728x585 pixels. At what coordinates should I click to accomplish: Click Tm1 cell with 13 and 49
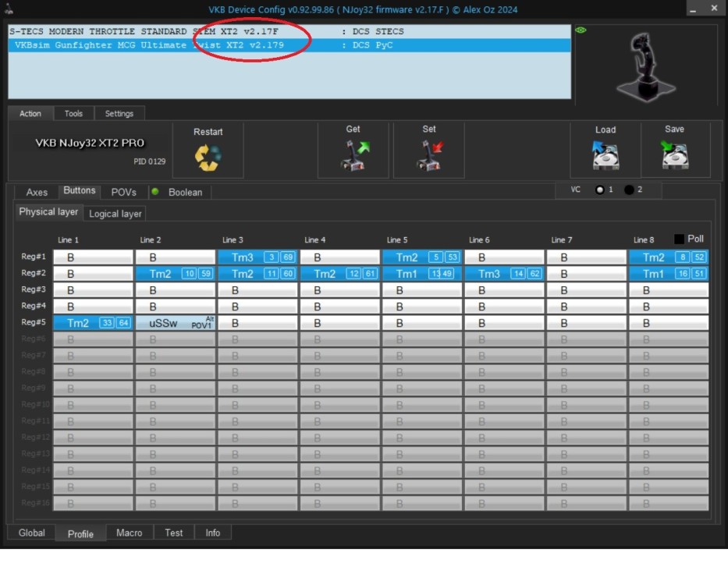(x=422, y=274)
